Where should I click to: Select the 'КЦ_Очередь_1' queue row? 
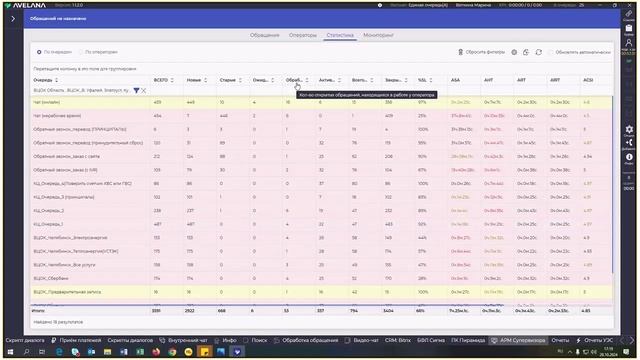click(321, 224)
